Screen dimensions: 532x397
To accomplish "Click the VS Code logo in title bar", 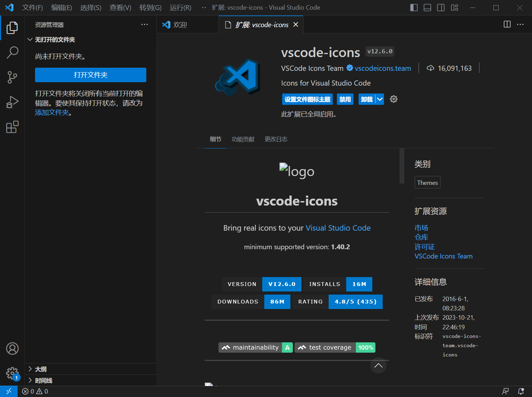I will pos(9,7).
